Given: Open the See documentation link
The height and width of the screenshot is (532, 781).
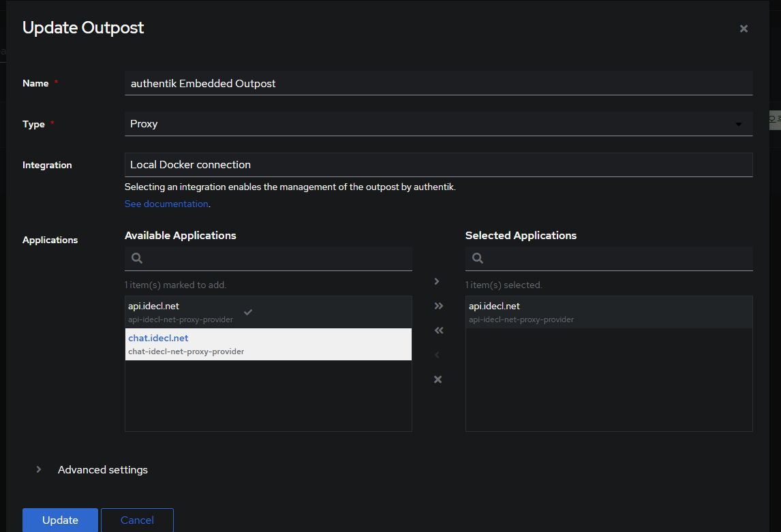Looking at the screenshot, I should pos(166,204).
